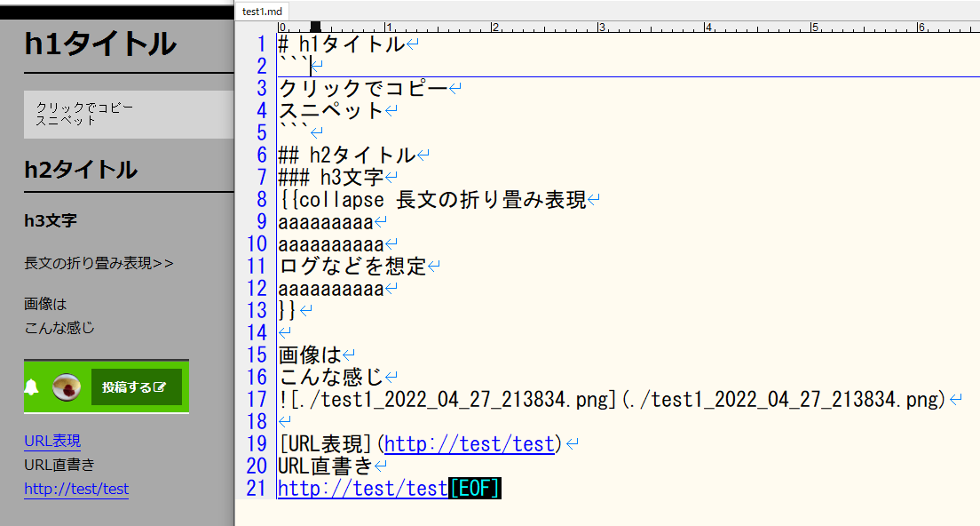Click the 投稿する button in preview image
980x526 pixels.
136,387
